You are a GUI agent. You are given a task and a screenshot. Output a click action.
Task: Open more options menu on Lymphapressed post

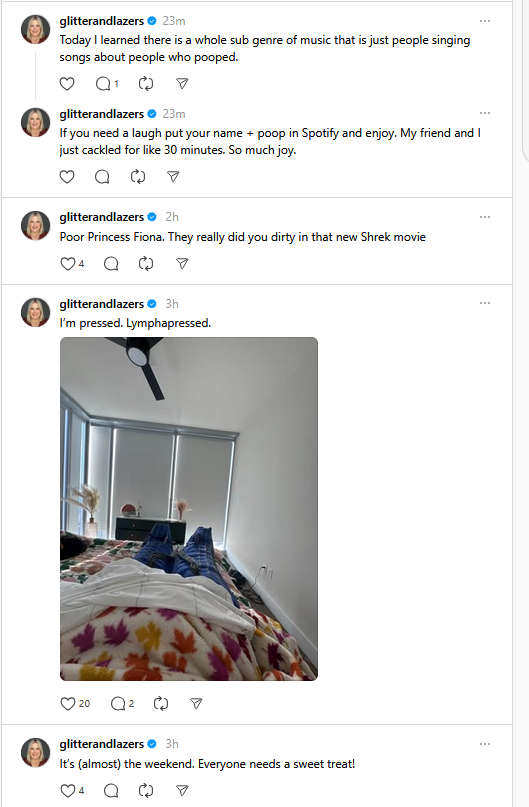point(485,303)
